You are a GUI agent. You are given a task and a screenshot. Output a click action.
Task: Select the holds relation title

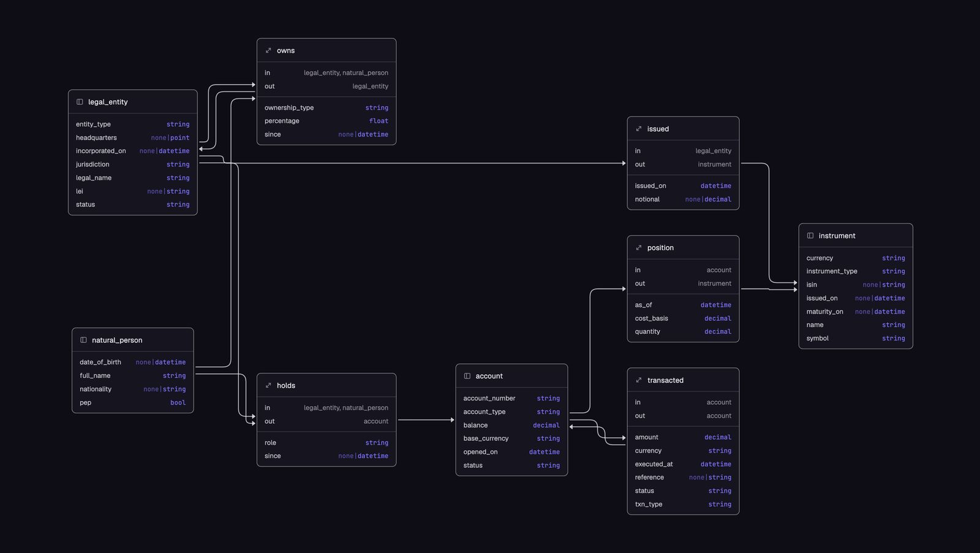(x=286, y=385)
